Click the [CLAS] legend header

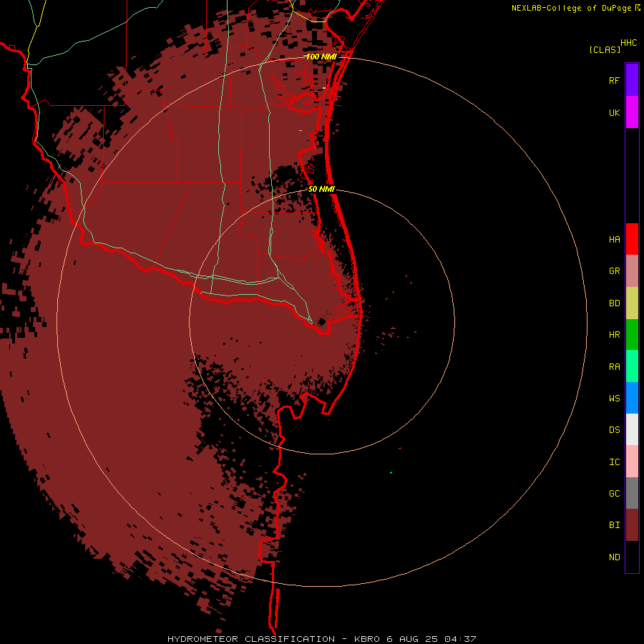605,50
